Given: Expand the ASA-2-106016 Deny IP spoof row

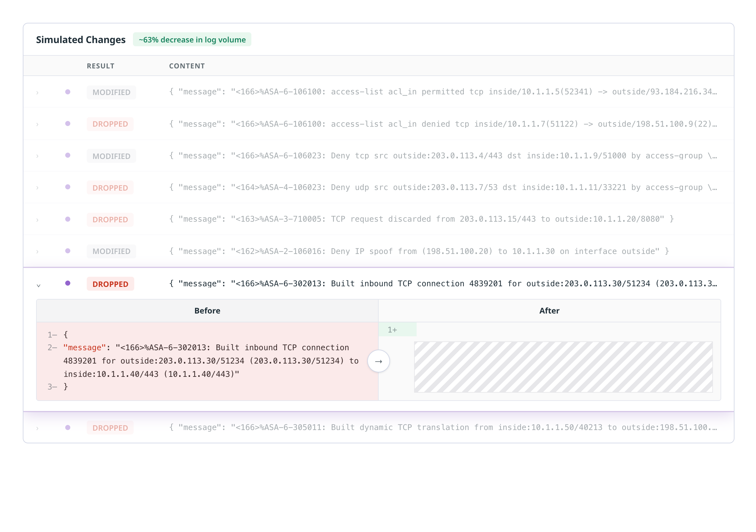Looking at the screenshot, I should click(x=38, y=251).
